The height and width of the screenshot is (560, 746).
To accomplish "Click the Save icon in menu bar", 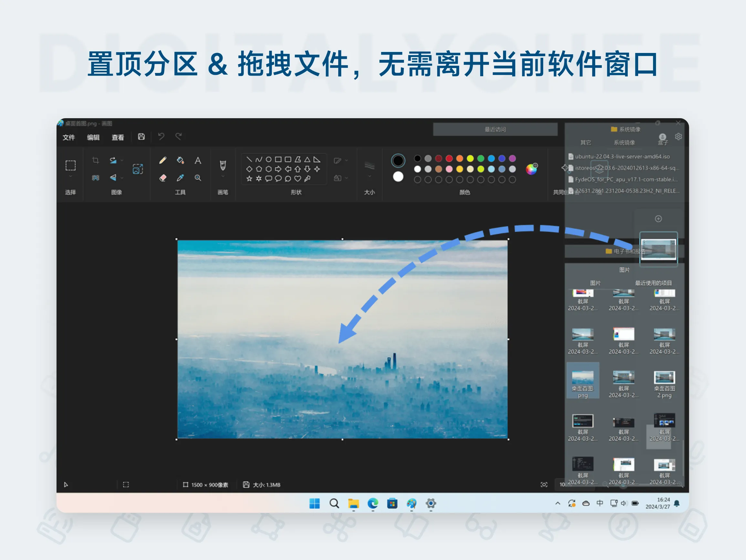I will [x=141, y=137].
